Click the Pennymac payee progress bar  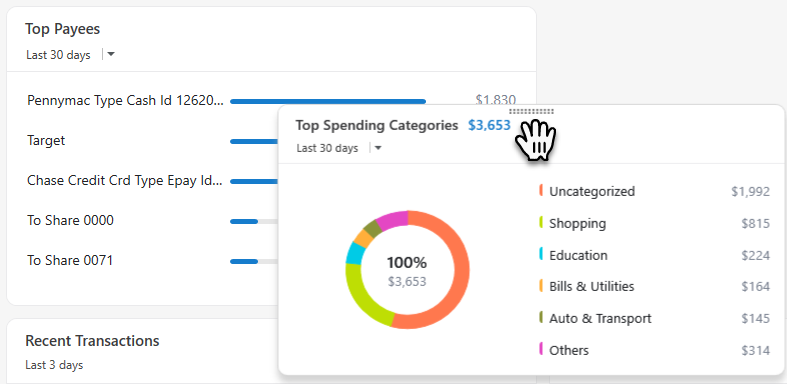(x=328, y=101)
